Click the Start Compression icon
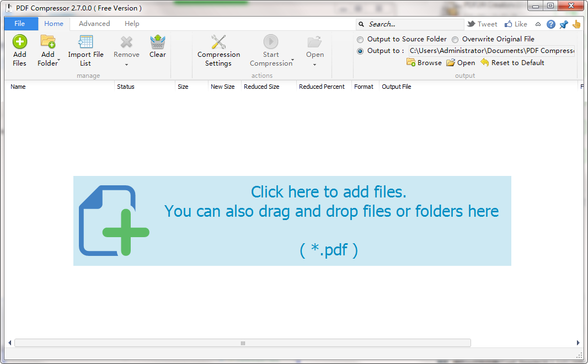Screen dimensions: 588x364 pyautogui.click(x=271, y=41)
